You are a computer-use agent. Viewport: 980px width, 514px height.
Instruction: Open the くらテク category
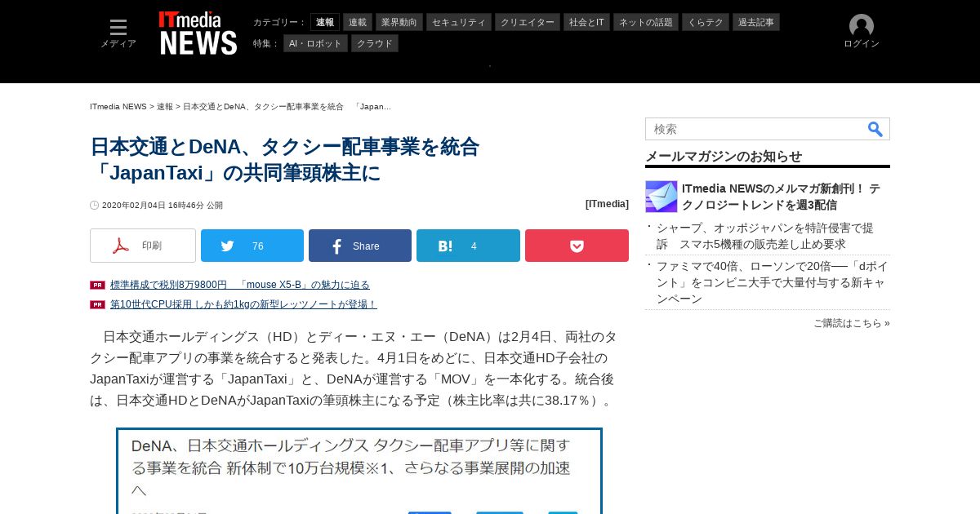click(706, 22)
